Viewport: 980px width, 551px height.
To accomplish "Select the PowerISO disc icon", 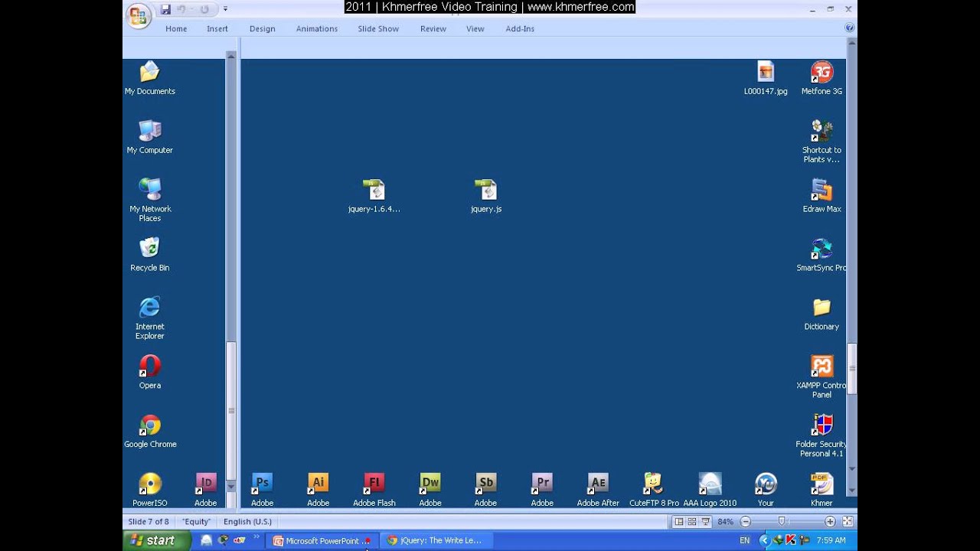I will [x=150, y=484].
